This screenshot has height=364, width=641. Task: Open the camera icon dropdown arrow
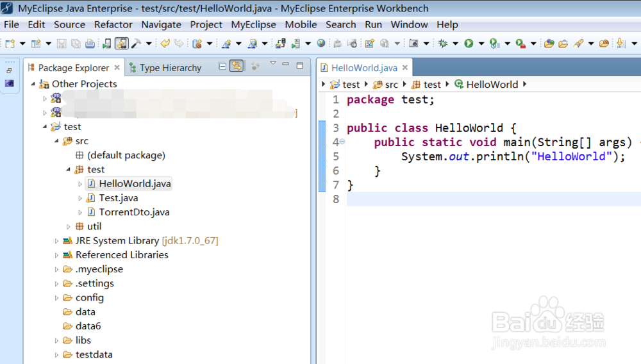pos(426,44)
